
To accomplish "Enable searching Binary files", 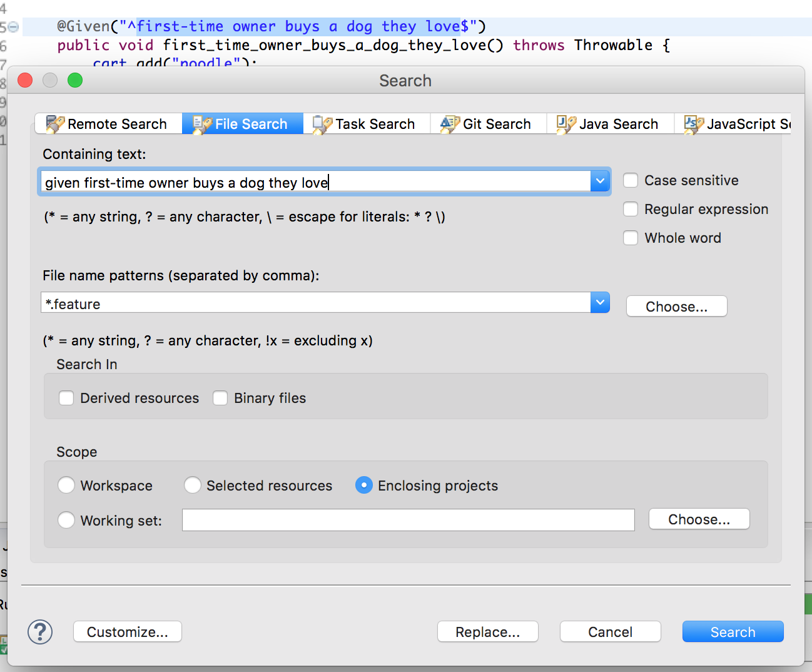I will tap(220, 398).
